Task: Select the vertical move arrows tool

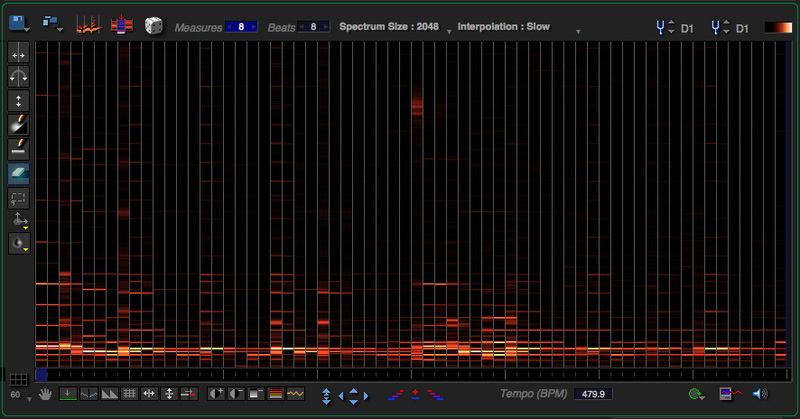Action: (19, 101)
